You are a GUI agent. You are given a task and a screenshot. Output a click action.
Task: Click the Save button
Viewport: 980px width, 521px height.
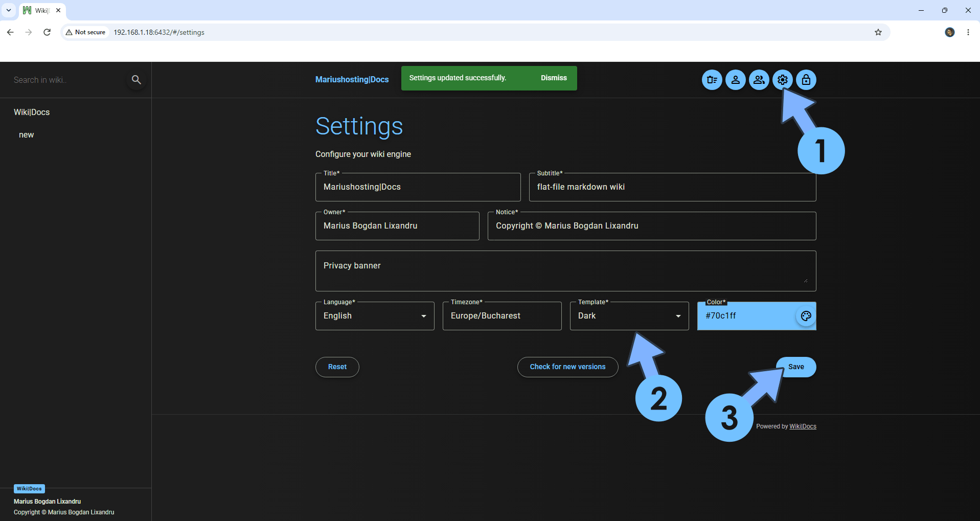(795, 367)
